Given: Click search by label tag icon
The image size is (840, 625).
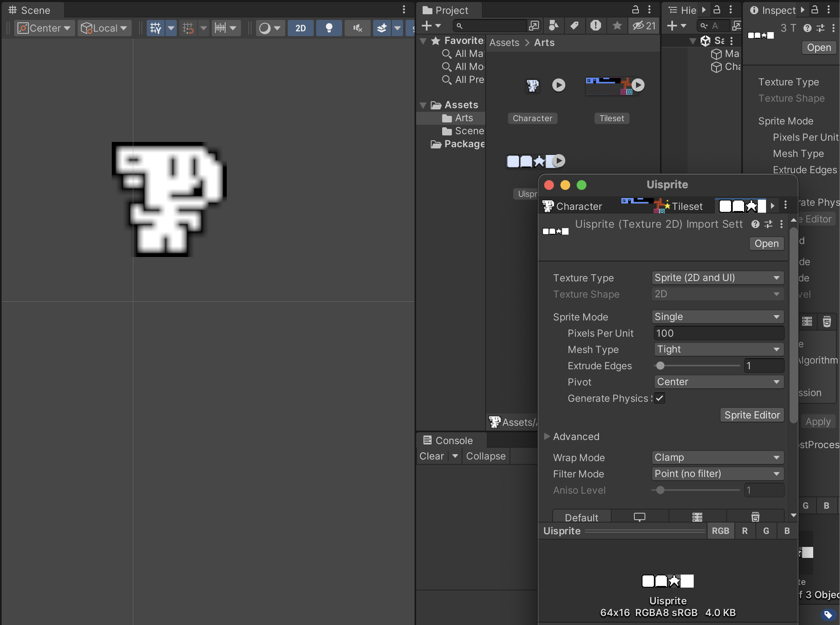Looking at the screenshot, I should click(x=574, y=26).
